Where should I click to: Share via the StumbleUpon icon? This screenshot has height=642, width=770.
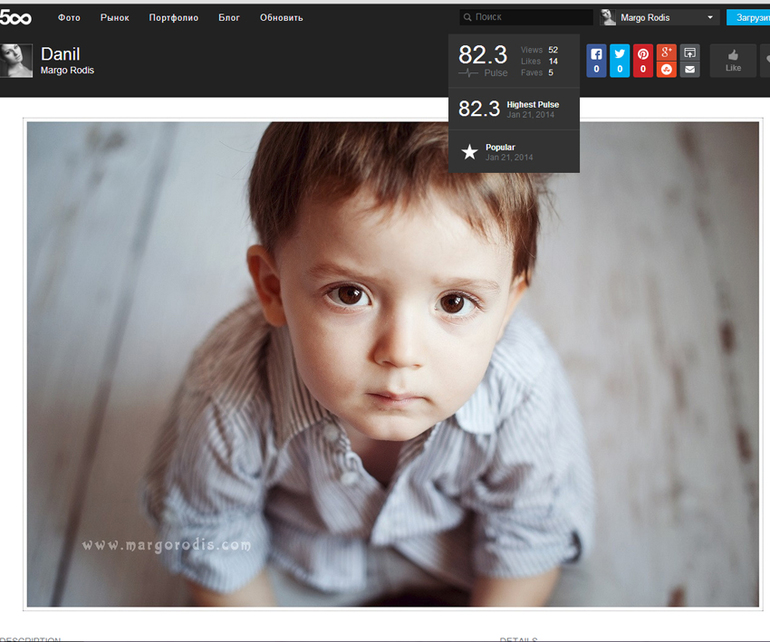(666, 69)
